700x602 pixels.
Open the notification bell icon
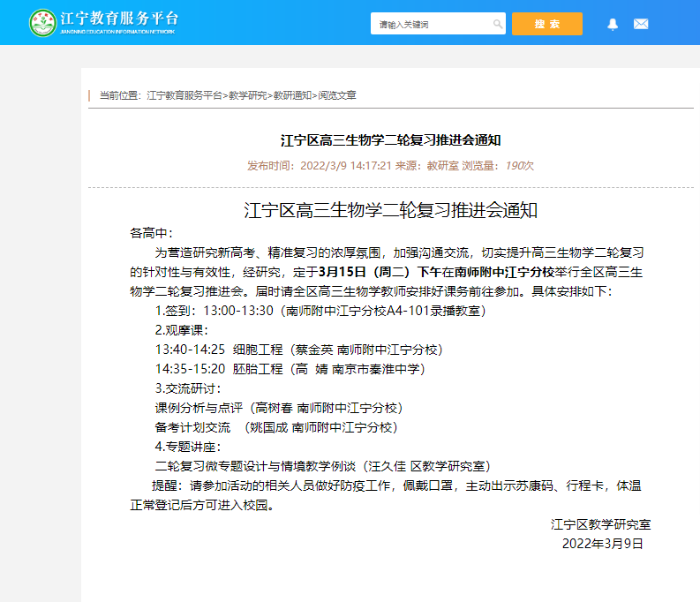[x=613, y=24]
